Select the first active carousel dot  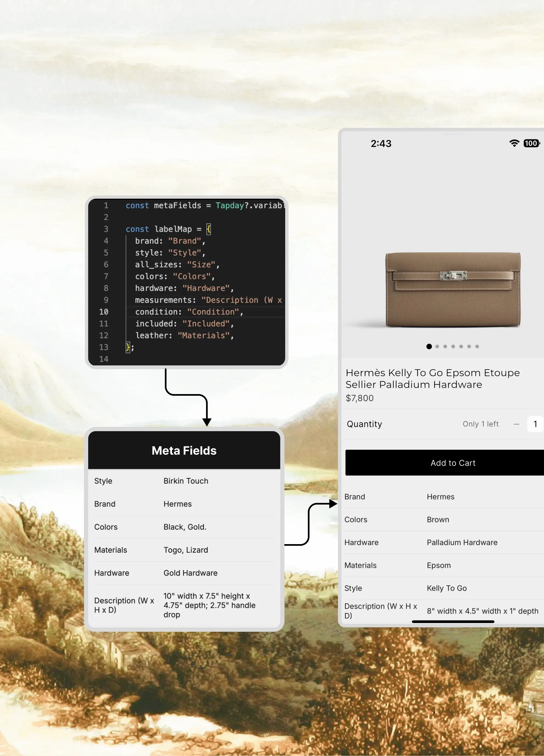click(429, 347)
